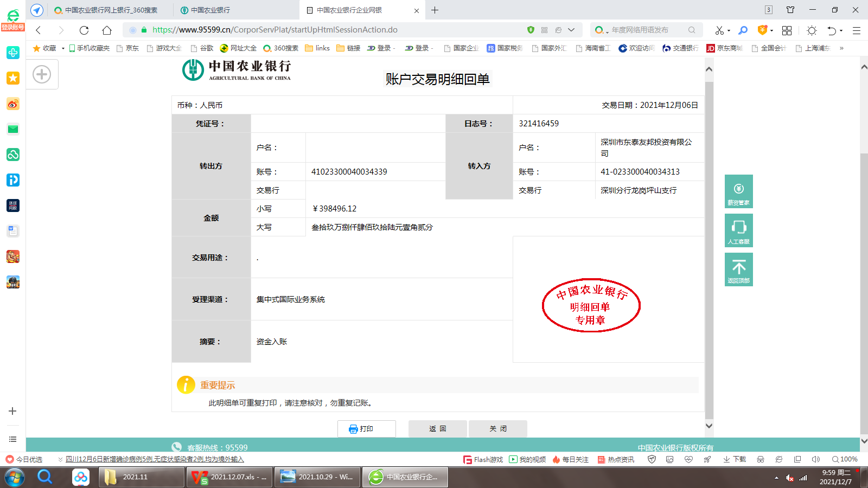Go to the browser home page
This screenshot has width=868, height=488.
pos(107,30)
